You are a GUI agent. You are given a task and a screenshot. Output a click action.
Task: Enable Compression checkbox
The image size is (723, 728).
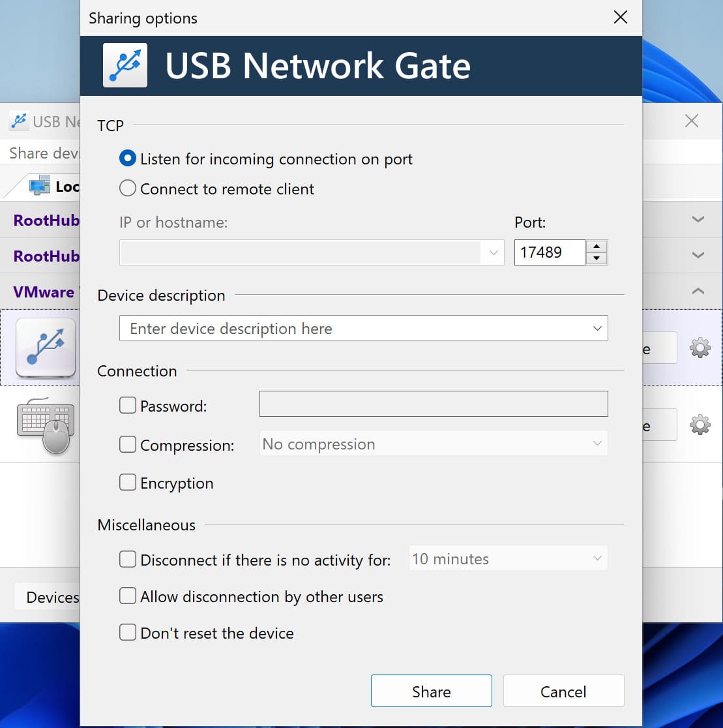tap(128, 445)
